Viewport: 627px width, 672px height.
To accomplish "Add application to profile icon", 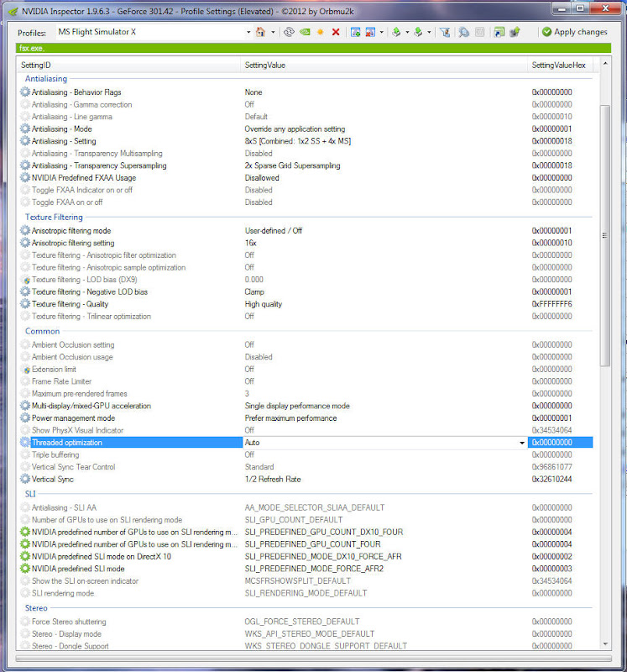I will 355,32.
